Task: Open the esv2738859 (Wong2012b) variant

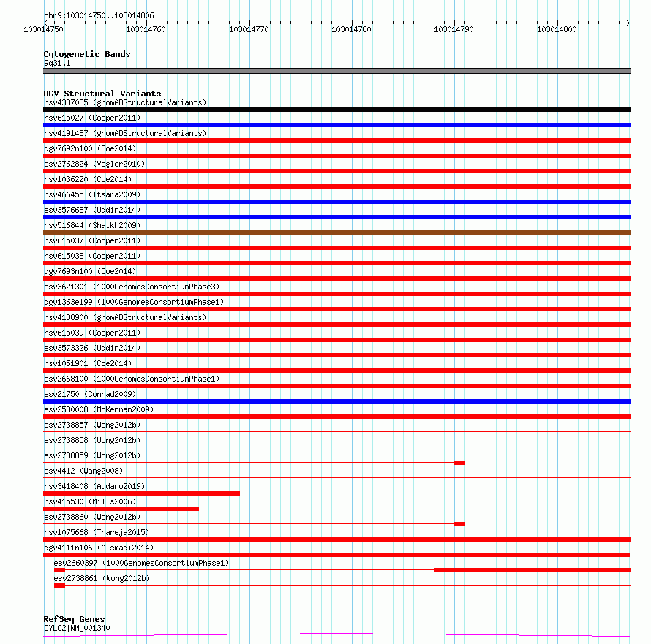Action: point(92,455)
